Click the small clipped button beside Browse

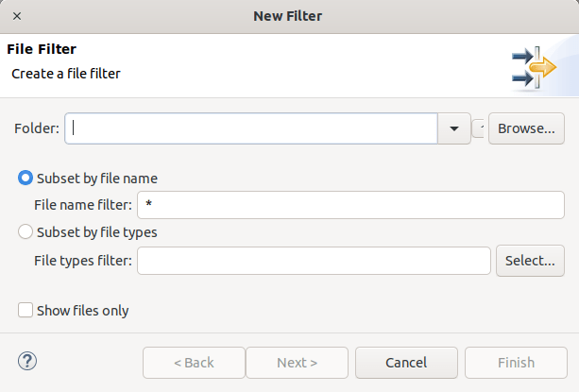pos(479,128)
